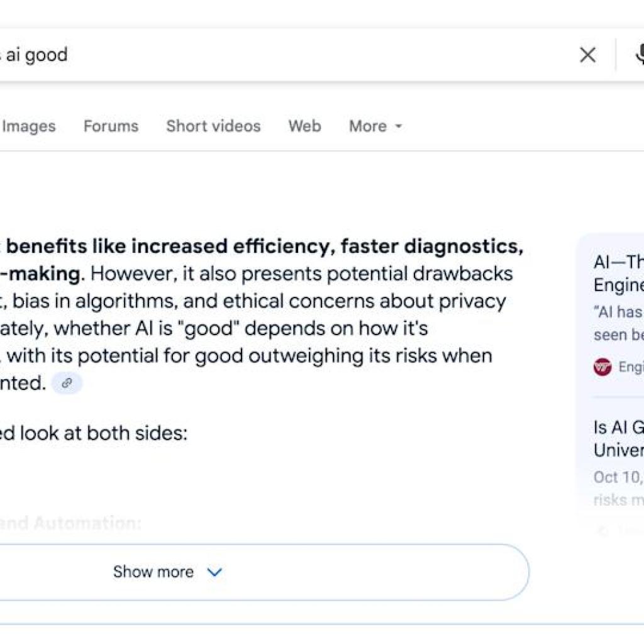Start voice search using the microphone icon
Screen dimensions: 644x644
[640, 55]
